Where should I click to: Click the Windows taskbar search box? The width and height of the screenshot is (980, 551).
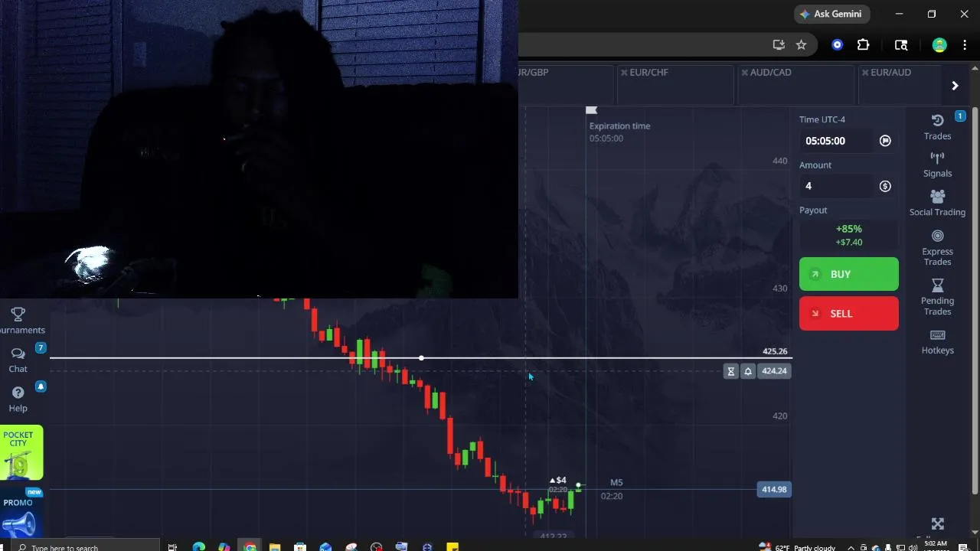coord(84,547)
